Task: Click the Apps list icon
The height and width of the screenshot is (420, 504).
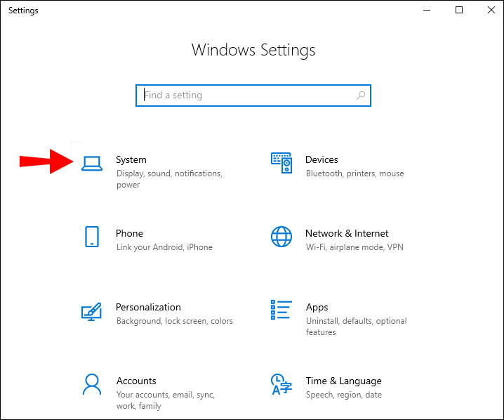Action: (x=281, y=310)
